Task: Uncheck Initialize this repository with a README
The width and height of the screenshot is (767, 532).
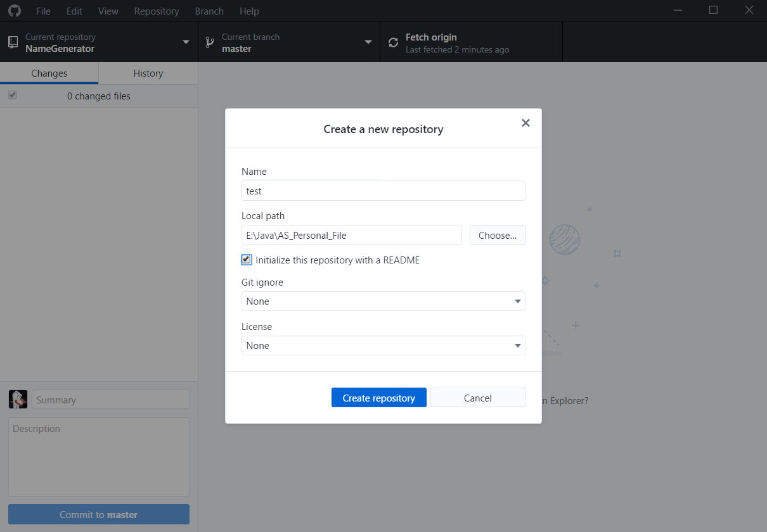Action: tap(247, 260)
